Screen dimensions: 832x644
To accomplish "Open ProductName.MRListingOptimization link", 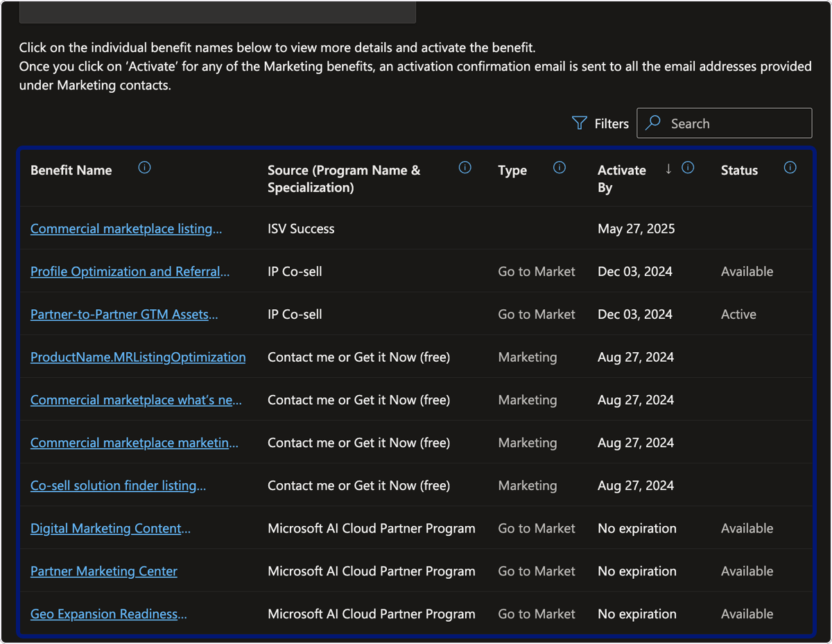I will [x=138, y=358].
